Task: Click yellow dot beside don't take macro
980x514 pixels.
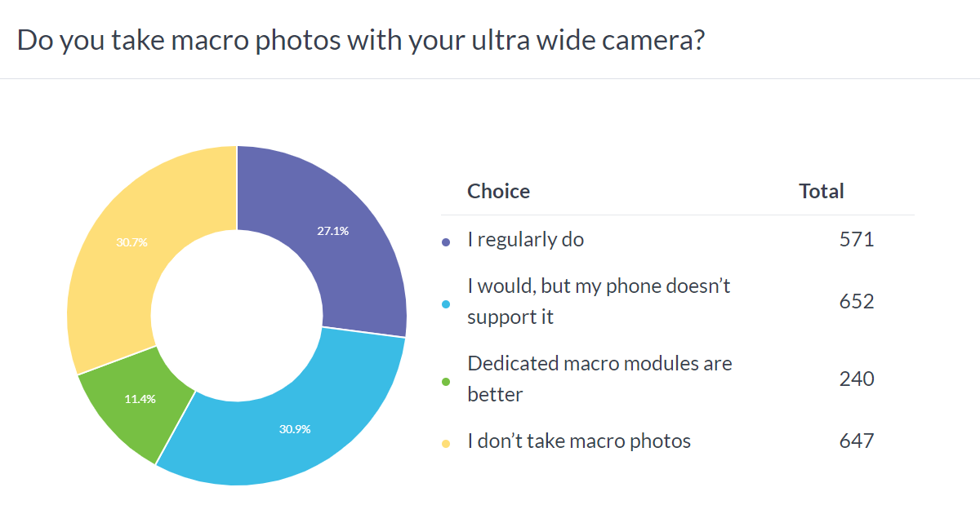Action: (x=446, y=443)
